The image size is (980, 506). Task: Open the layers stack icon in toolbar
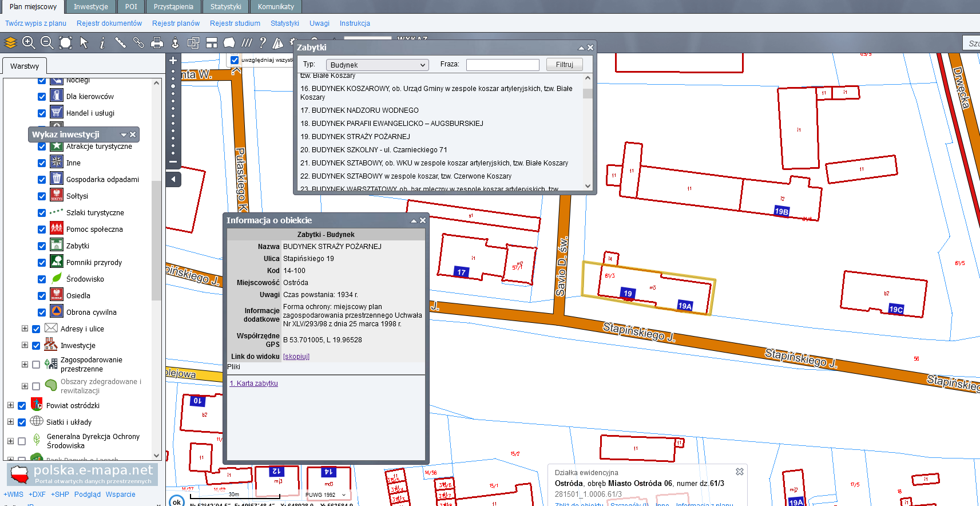[x=10, y=42]
